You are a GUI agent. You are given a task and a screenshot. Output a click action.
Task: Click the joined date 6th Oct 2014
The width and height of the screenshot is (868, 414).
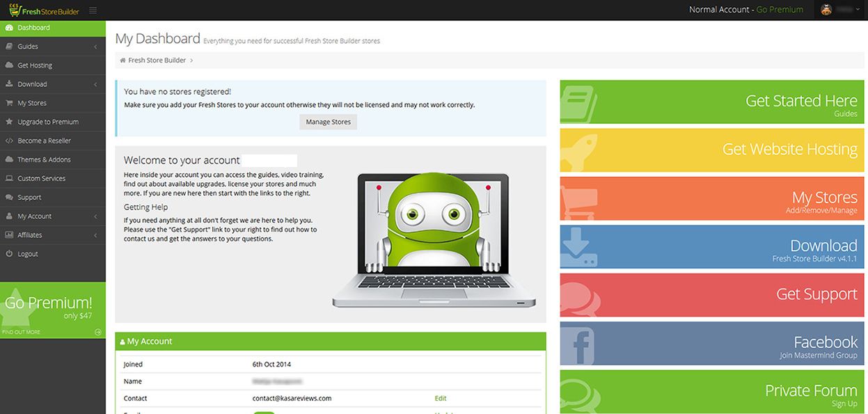[271, 365]
